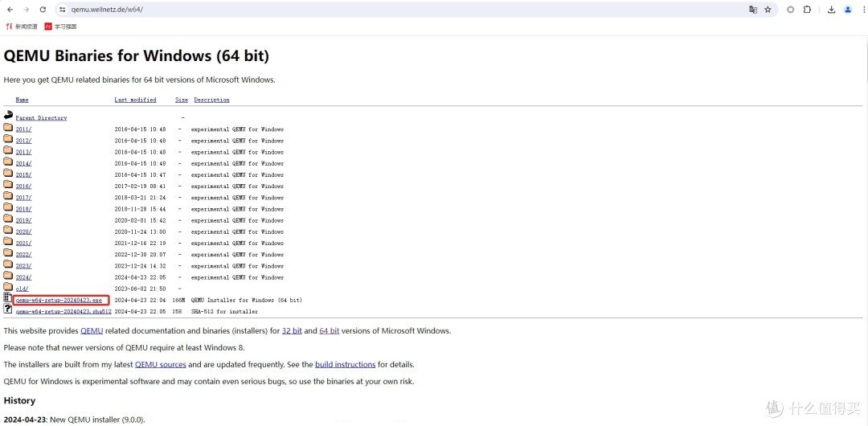
Task: Sort listing by Description column
Action: pyautogui.click(x=211, y=100)
